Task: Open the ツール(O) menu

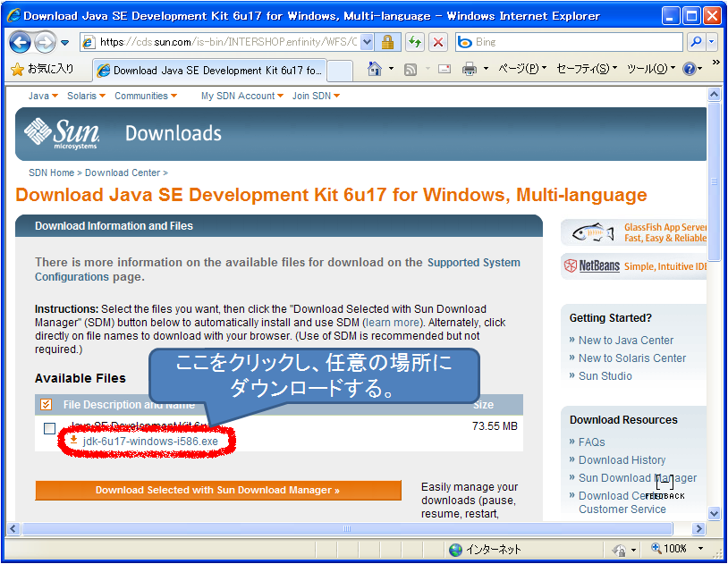Action: [650, 69]
